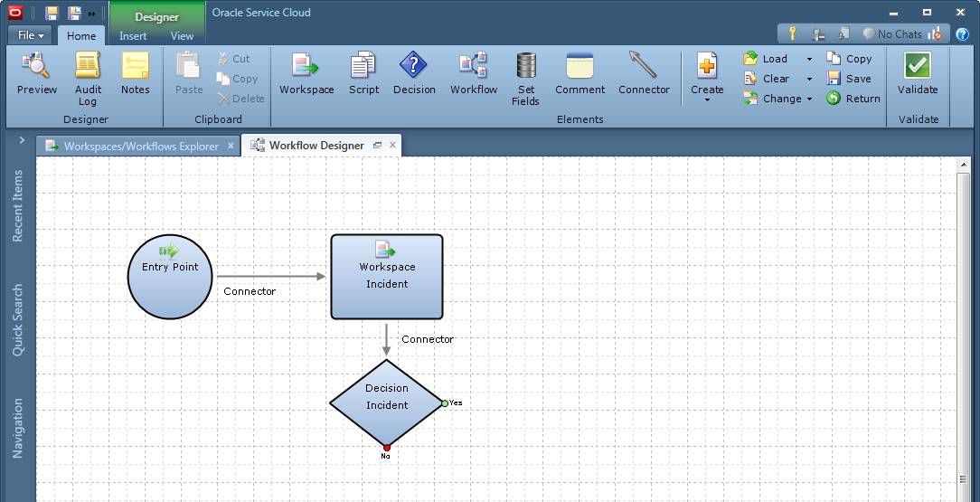Switch to the Insert ribbon tab
The width and height of the screenshot is (980, 502).
click(133, 36)
